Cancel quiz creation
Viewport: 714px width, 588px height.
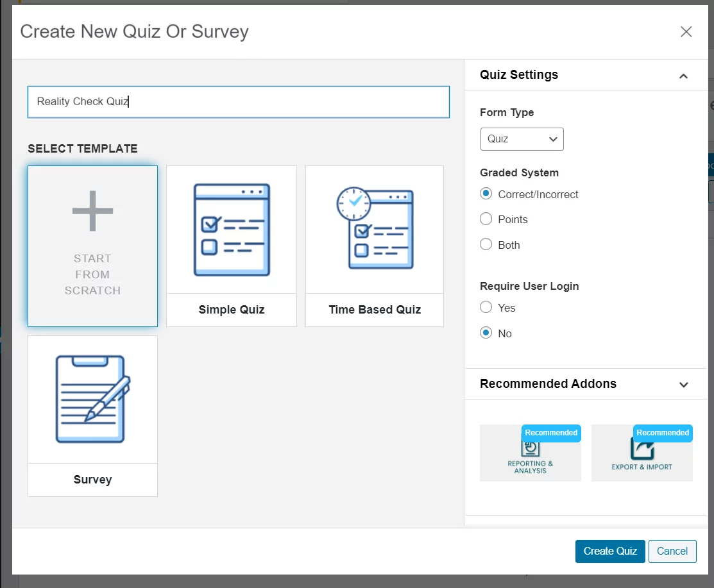coord(672,551)
